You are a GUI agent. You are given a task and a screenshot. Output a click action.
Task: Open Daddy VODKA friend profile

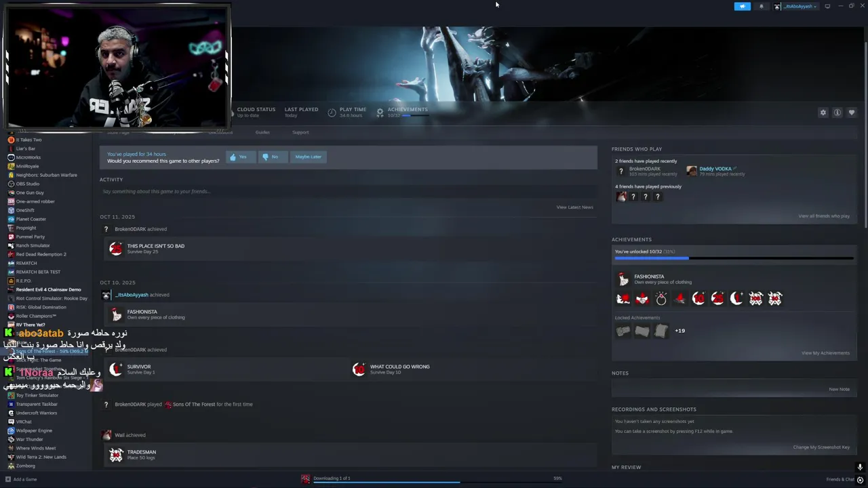tap(715, 169)
